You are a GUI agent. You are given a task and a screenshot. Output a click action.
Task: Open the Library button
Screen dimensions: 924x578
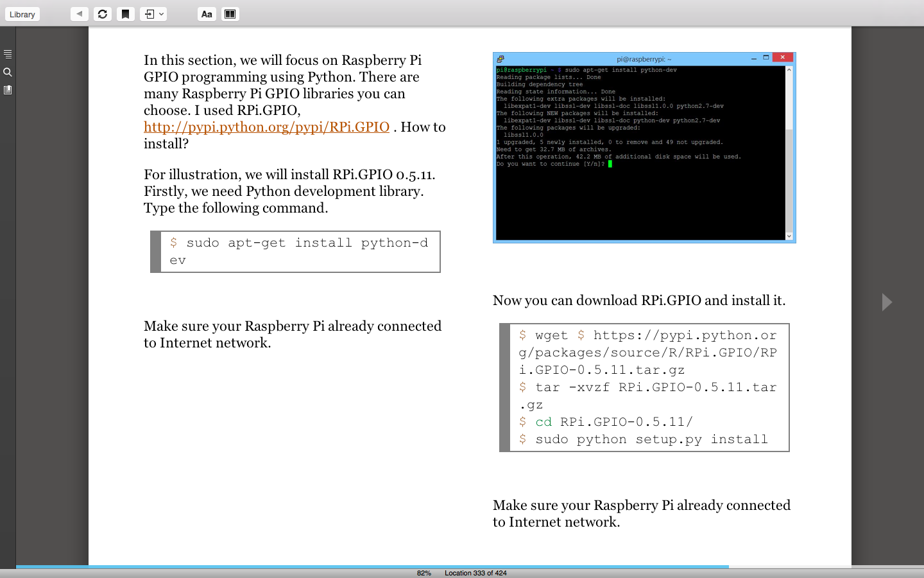pyautogui.click(x=22, y=14)
